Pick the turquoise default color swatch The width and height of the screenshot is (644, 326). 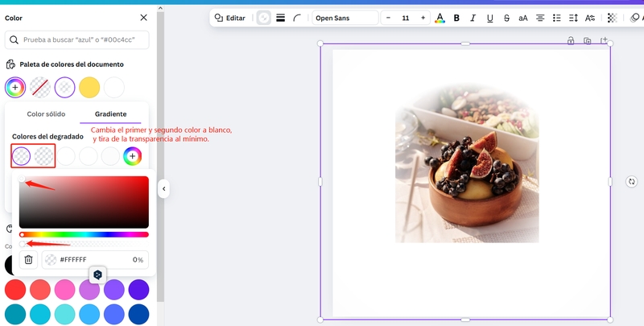(65, 315)
